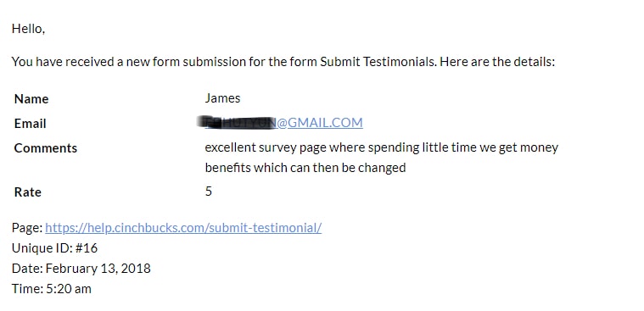644x311 pixels.
Task: Click the Email field label
Action: click(30, 124)
